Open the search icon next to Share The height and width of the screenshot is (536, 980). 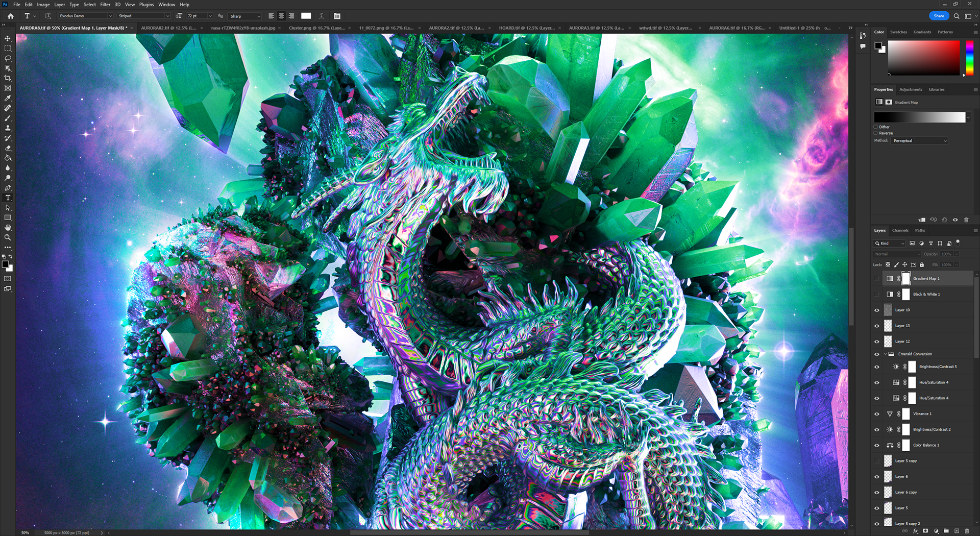(x=957, y=16)
